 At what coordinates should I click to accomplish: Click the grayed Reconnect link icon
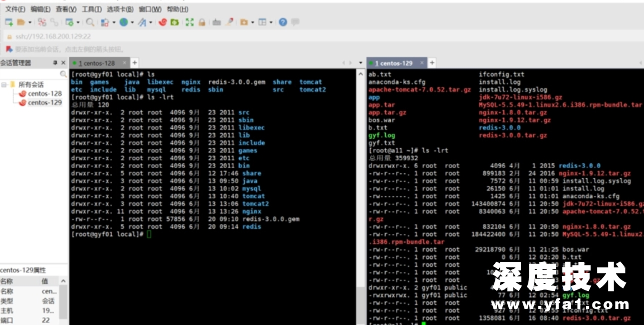tap(54, 22)
